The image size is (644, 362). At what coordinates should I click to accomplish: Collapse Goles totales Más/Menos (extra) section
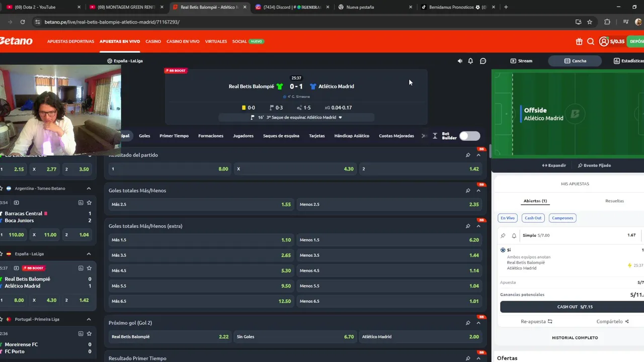click(478, 226)
